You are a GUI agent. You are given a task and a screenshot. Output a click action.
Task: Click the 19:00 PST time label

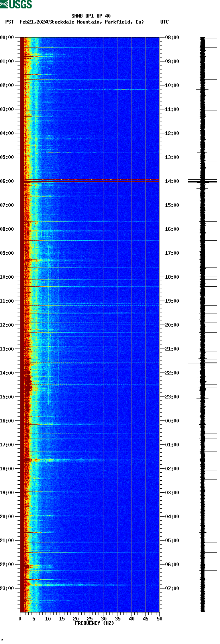point(7,493)
